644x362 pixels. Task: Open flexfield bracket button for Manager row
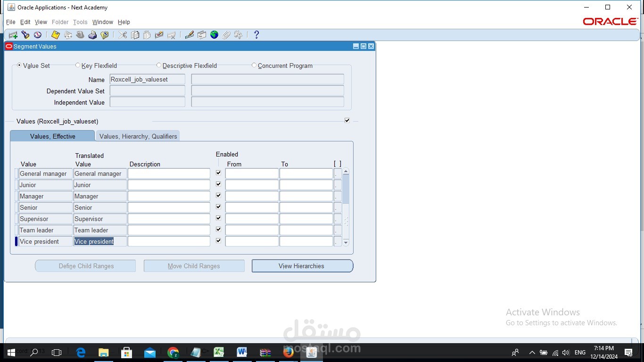point(338,196)
